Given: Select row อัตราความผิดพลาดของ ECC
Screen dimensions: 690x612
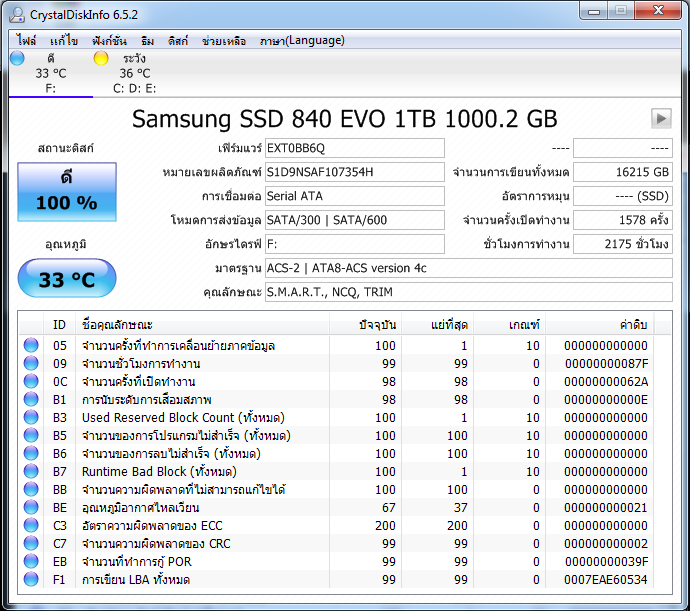Looking at the screenshot, I should tap(337, 525).
